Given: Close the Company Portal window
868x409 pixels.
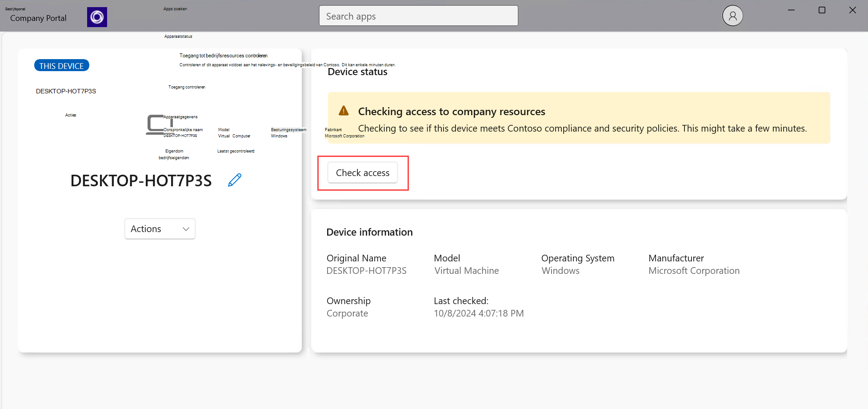Looking at the screenshot, I should click(x=852, y=10).
